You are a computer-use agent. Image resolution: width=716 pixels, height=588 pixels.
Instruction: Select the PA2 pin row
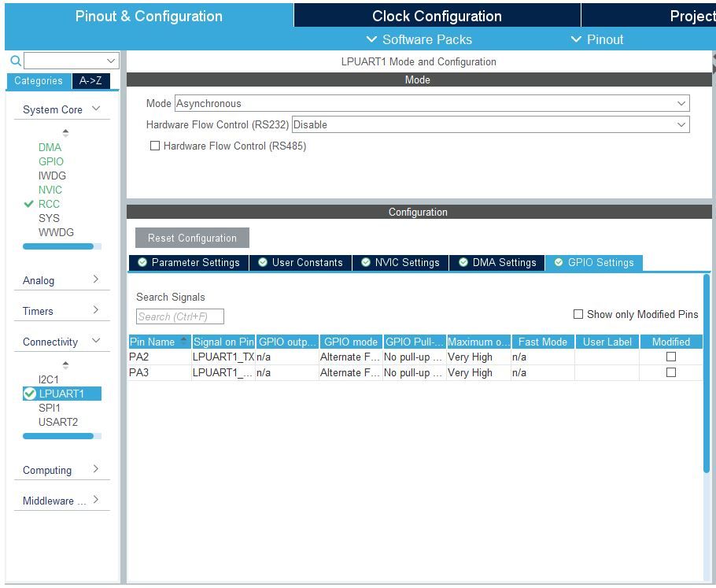point(415,357)
